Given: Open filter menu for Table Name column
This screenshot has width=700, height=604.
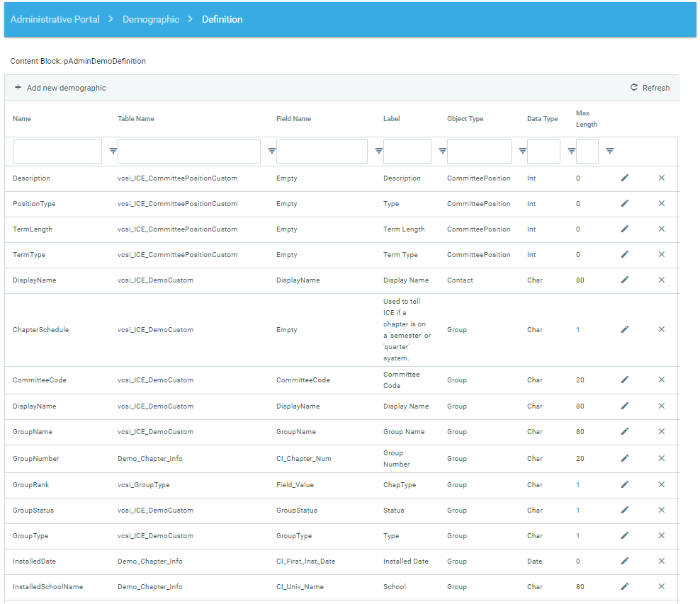Looking at the screenshot, I should (271, 151).
